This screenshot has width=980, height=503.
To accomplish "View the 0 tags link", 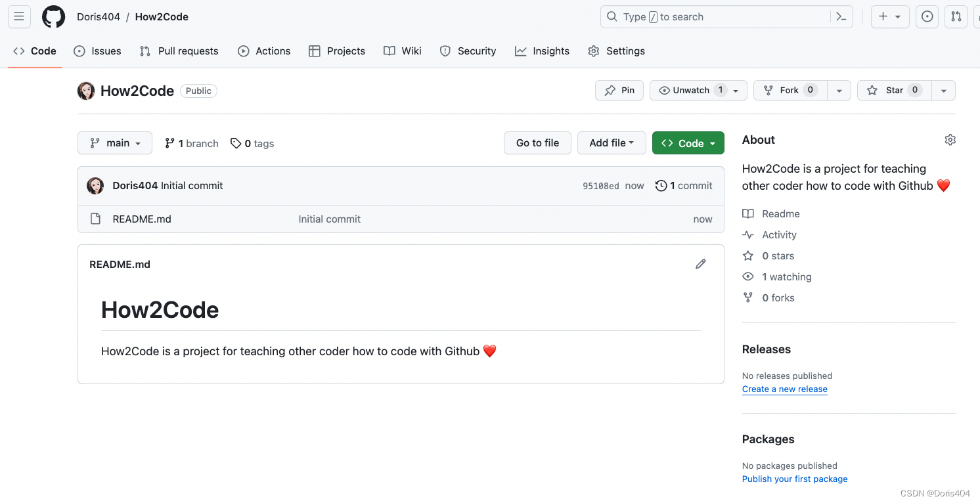I will (x=252, y=143).
